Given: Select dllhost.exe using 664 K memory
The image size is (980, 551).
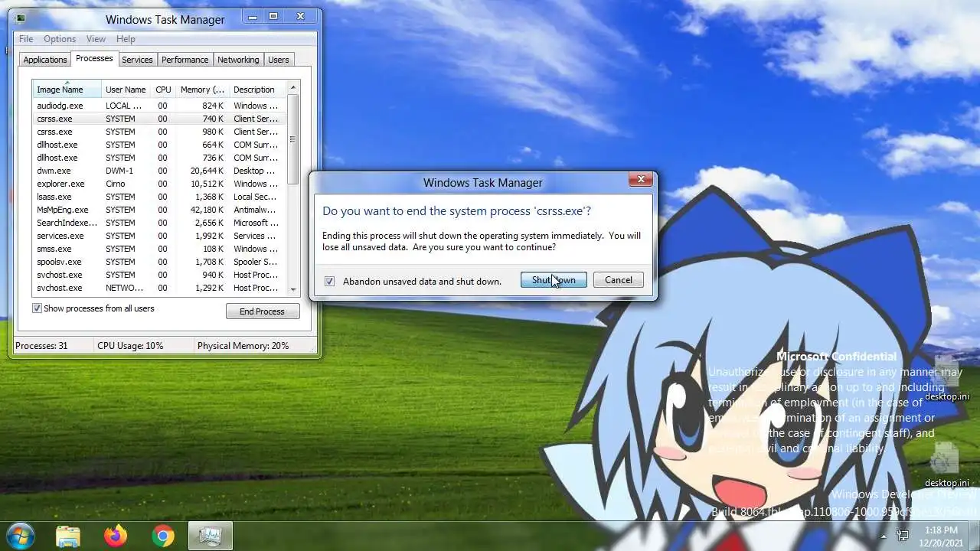Looking at the screenshot, I should coord(159,145).
